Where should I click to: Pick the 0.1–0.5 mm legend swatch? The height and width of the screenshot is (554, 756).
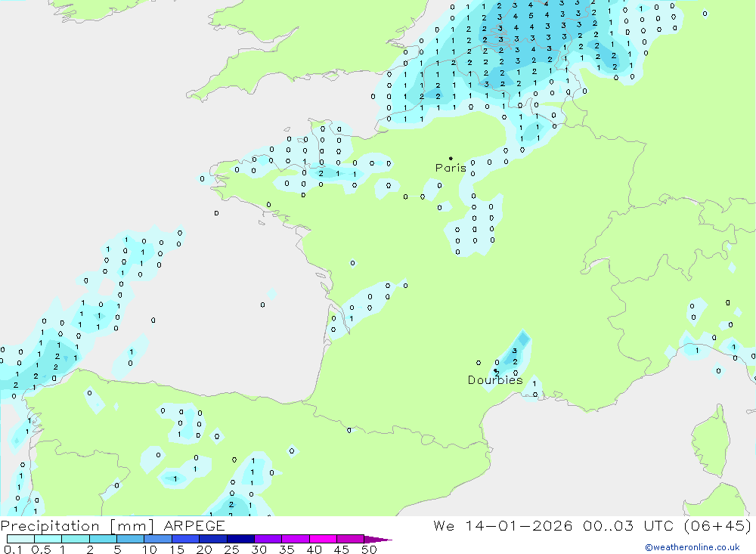20,539
